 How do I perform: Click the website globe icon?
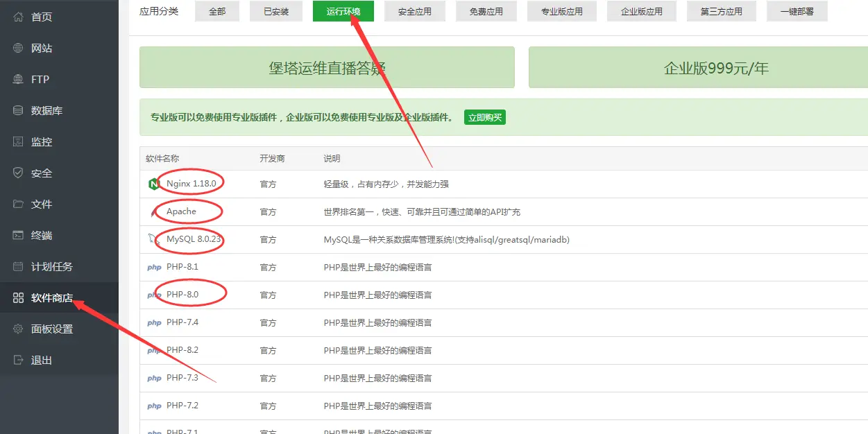coord(19,48)
